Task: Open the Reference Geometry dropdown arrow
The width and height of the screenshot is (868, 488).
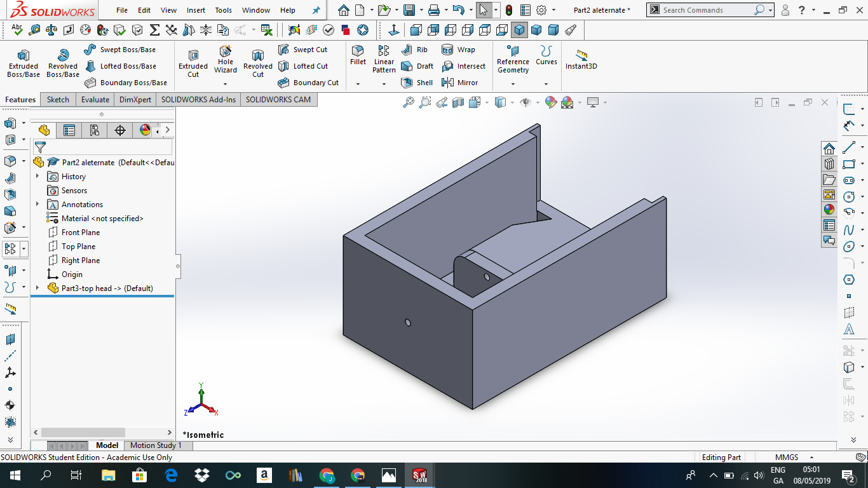Action: (x=513, y=84)
